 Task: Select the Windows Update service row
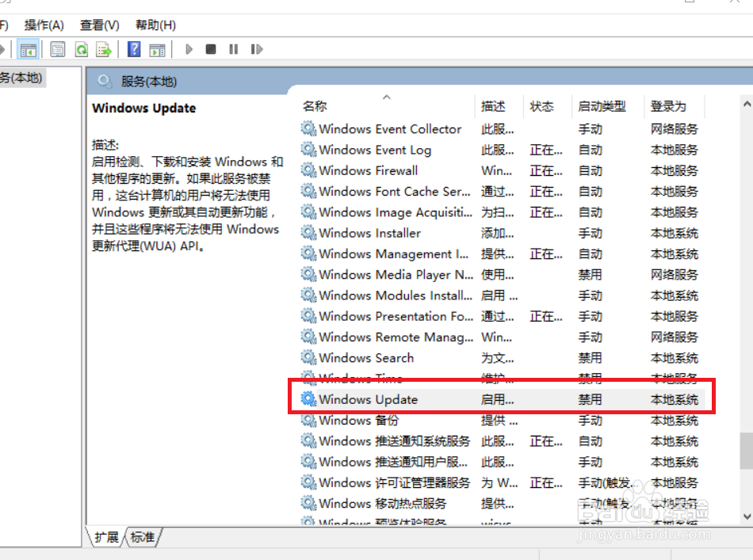click(502, 399)
